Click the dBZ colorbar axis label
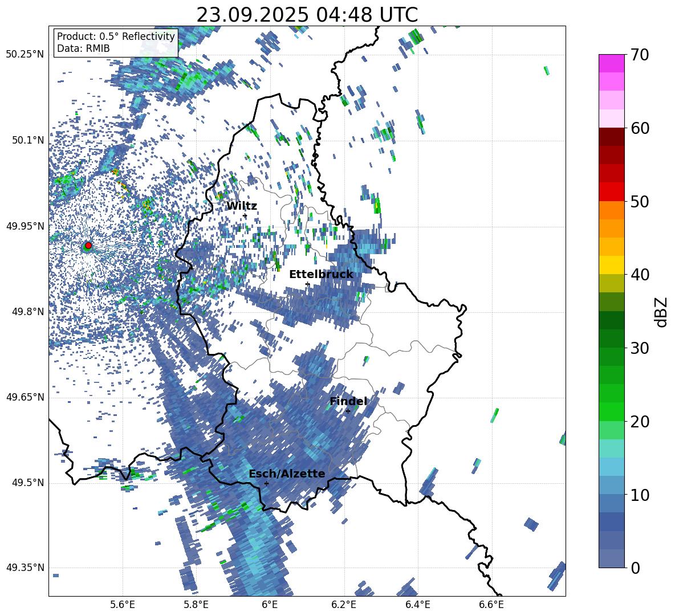The image size is (675, 616). [x=662, y=312]
